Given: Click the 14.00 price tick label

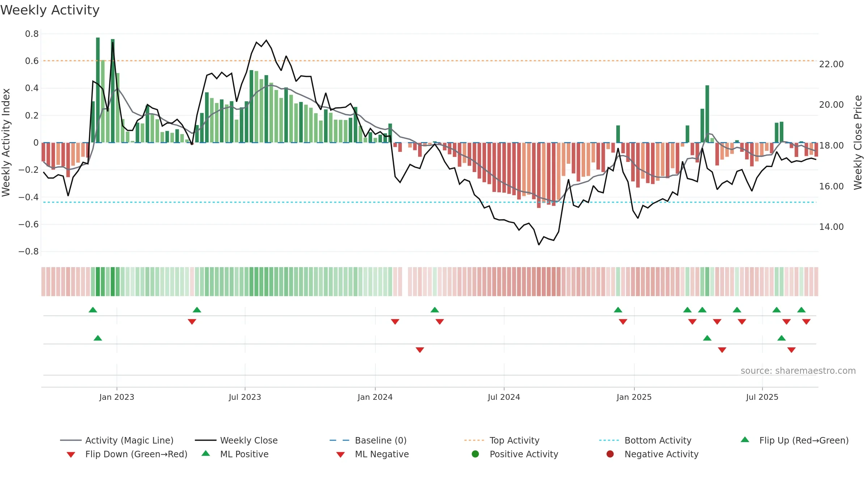Looking at the screenshot, I should click(831, 227).
